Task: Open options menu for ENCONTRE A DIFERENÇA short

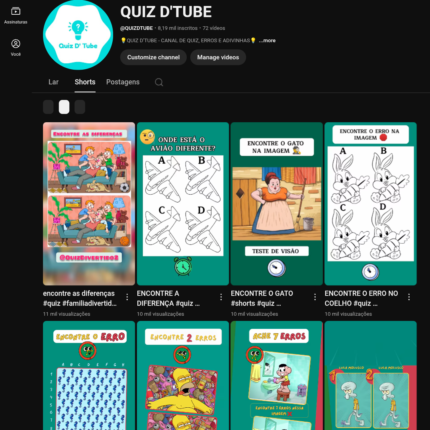Action: point(221,297)
